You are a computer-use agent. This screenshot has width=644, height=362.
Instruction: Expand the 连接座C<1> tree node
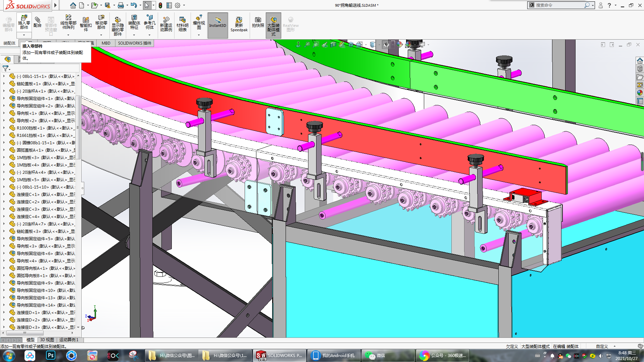pos(4,194)
